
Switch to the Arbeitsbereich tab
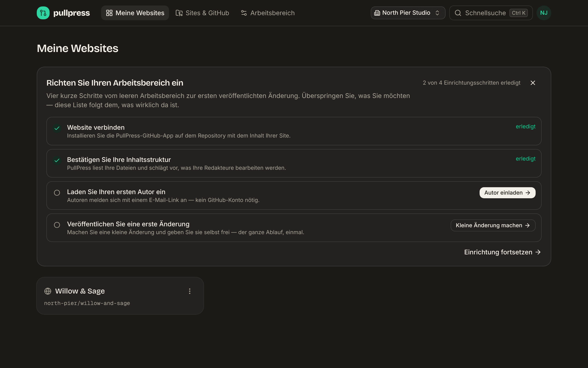[x=268, y=13]
